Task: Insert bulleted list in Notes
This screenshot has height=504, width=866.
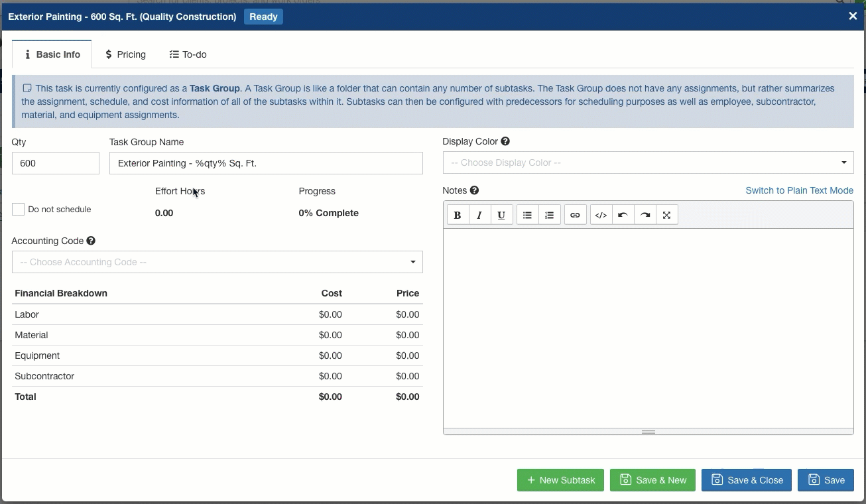Action: tap(527, 215)
